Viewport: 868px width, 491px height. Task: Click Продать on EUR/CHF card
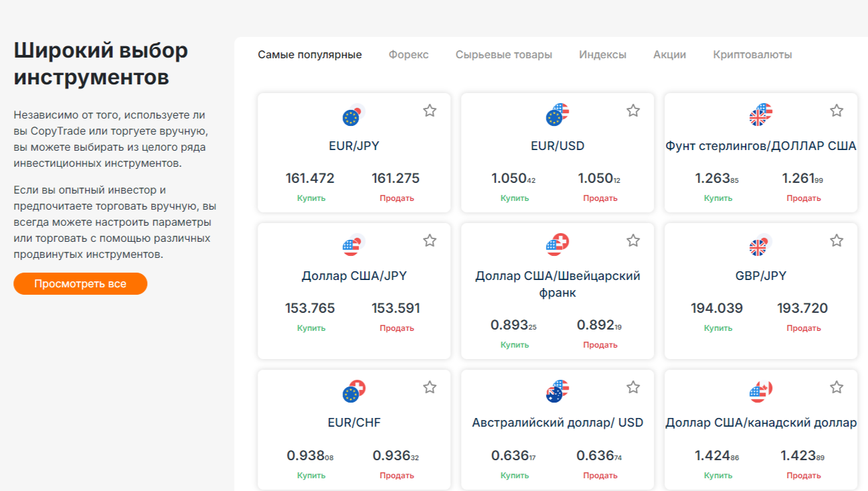coord(397,476)
